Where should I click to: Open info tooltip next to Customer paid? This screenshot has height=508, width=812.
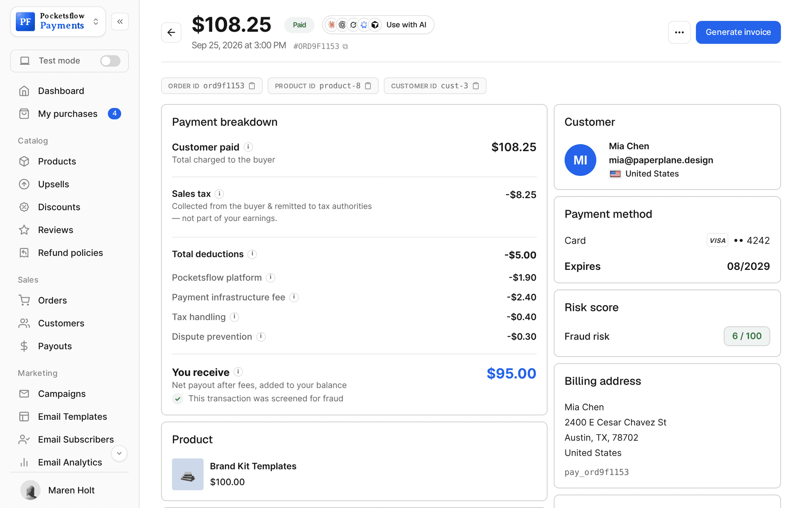248,147
